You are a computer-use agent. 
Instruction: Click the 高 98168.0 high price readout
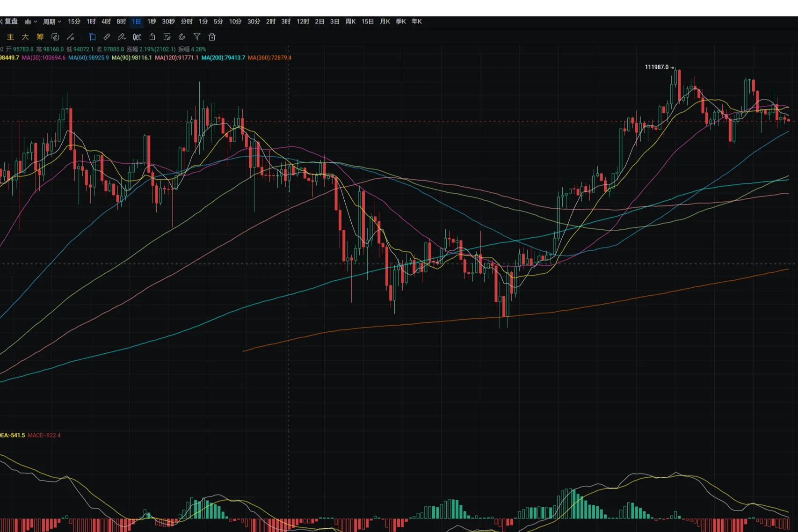pyautogui.click(x=50, y=49)
